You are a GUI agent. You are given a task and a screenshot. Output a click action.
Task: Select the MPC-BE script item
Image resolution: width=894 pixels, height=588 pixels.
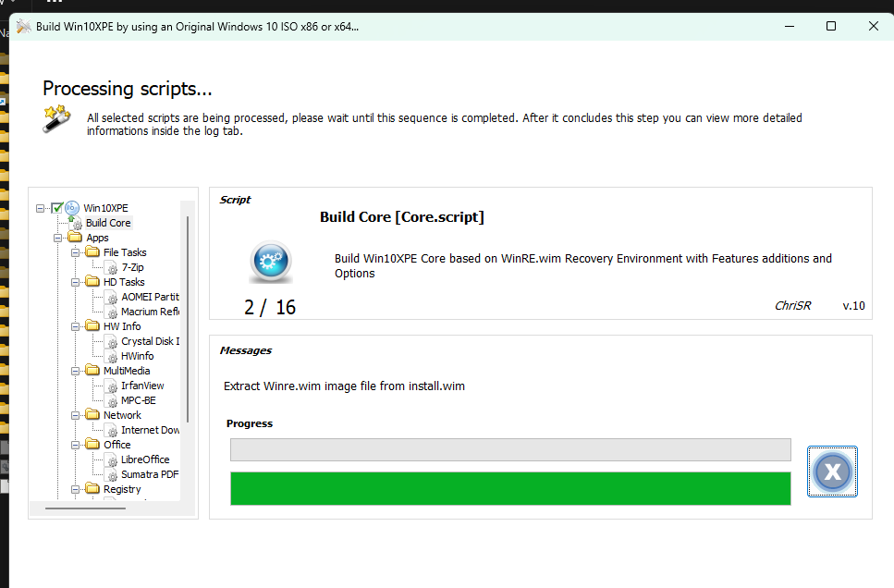[x=139, y=400]
